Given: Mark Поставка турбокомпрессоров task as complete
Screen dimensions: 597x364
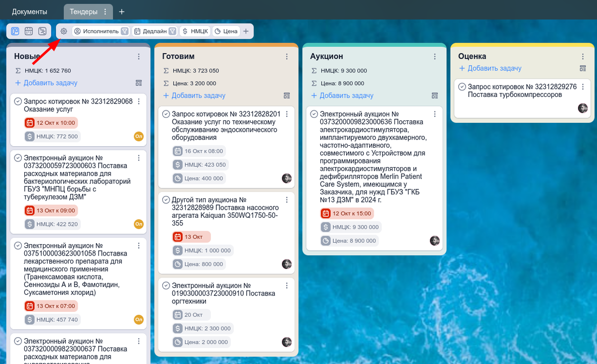Looking at the screenshot, I should pyautogui.click(x=462, y=87).
